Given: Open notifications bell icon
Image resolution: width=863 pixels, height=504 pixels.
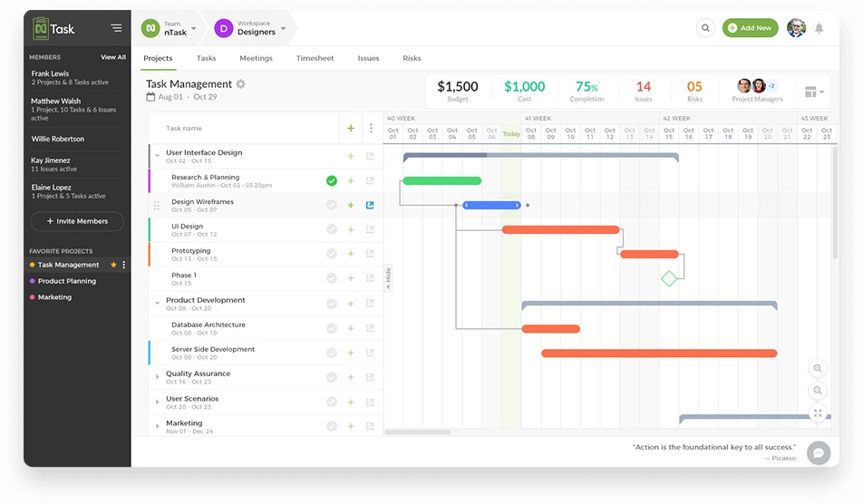Looking at the screenshot, I should [x=819, y=28].
